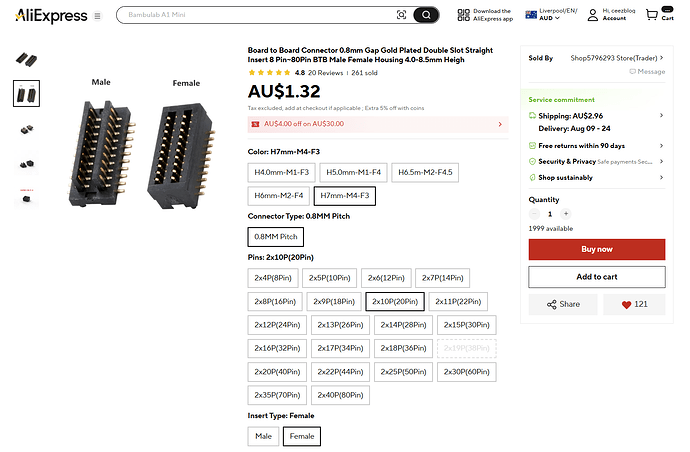Expand Free returns within 90 days chevron
The width and height of the screenshot is (690, 452).
click(x=661, y=146)
